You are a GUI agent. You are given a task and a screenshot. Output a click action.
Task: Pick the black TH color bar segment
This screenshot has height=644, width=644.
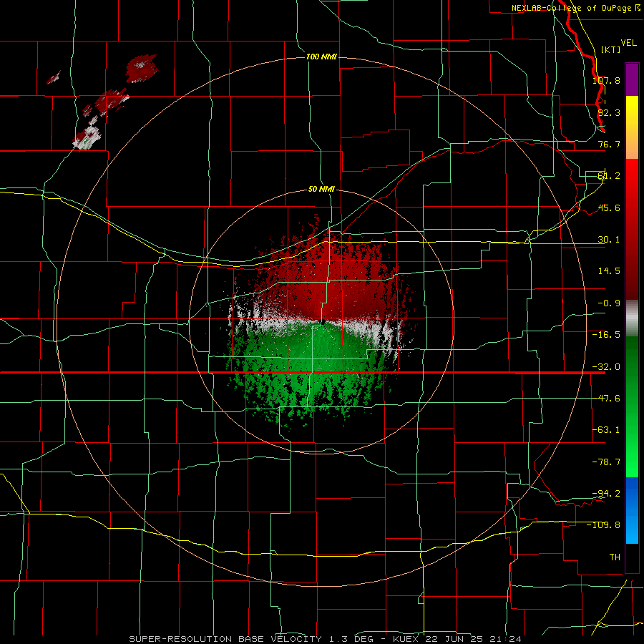point(632,557)
